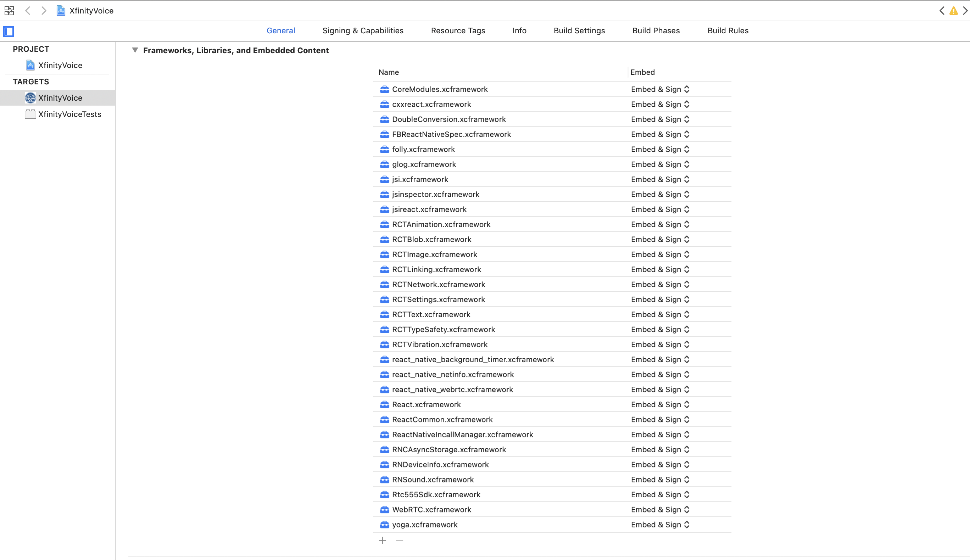Open embed dropdown for RNDeviceInfo.xcframework
The height and width of the screenshot is (560, 970).
(x=660, y=464)
